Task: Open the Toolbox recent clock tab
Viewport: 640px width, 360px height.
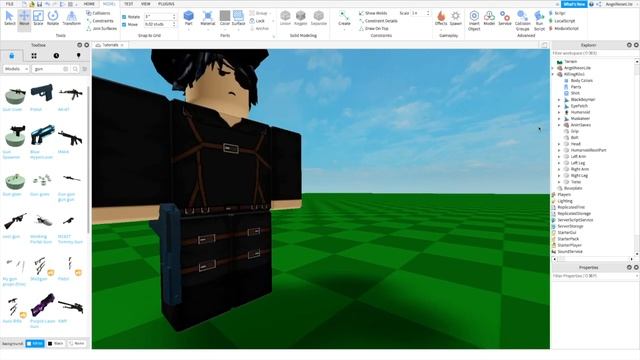Action: [x=56, y=56]
